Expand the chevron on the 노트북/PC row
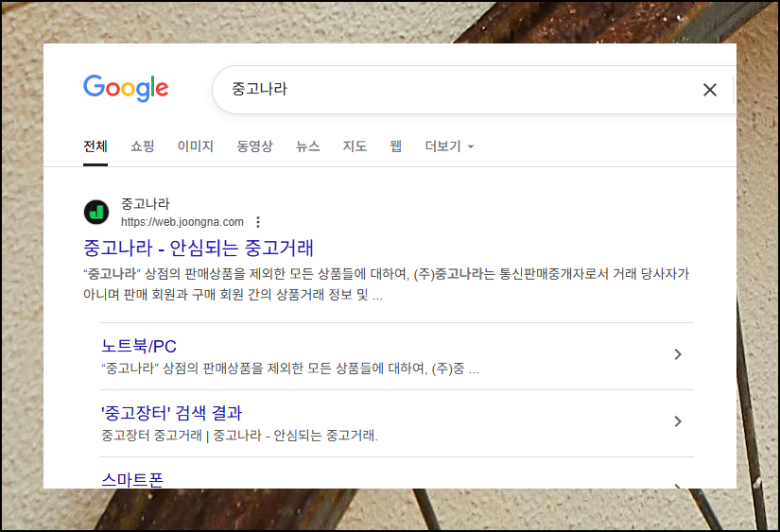 point(678,354)
